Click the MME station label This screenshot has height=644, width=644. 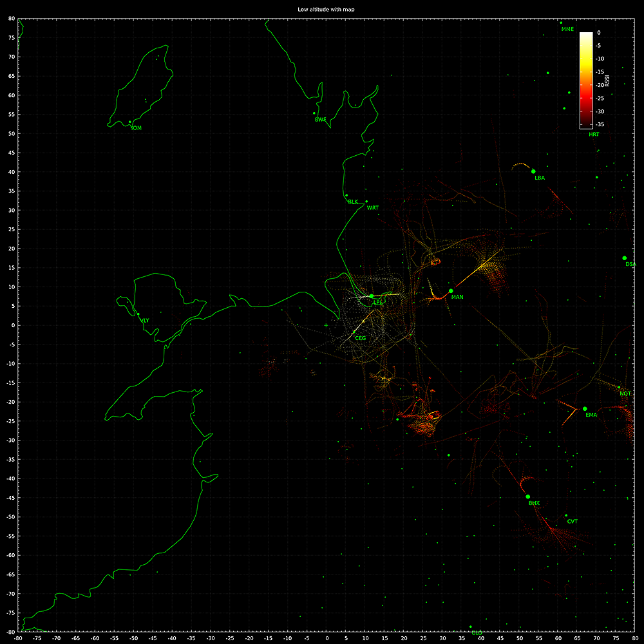tap(567, 29)
